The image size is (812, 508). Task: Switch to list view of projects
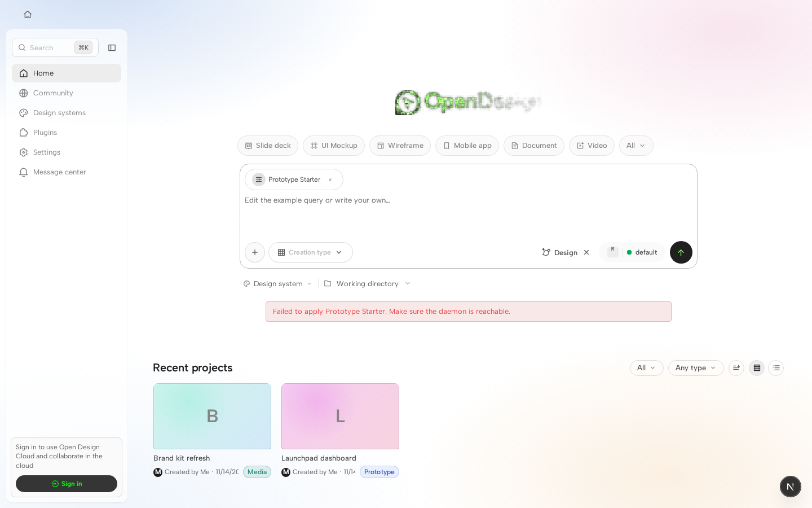tap(776, 368)
